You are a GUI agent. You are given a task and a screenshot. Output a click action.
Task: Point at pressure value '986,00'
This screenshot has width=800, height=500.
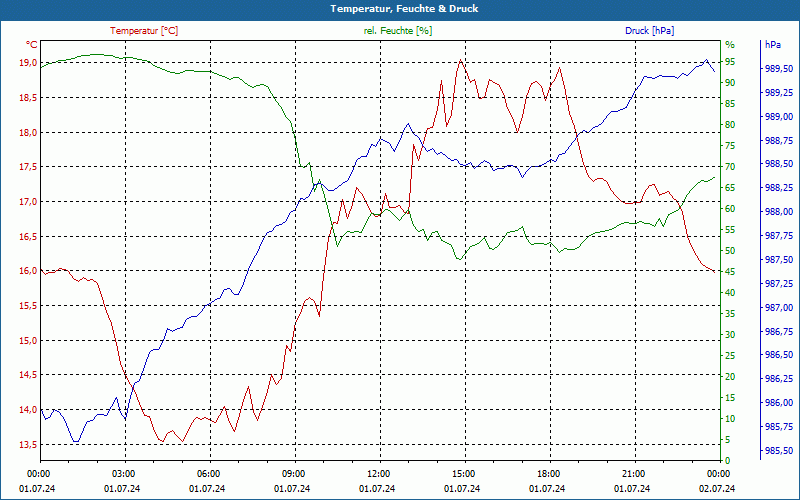[780, 403]
